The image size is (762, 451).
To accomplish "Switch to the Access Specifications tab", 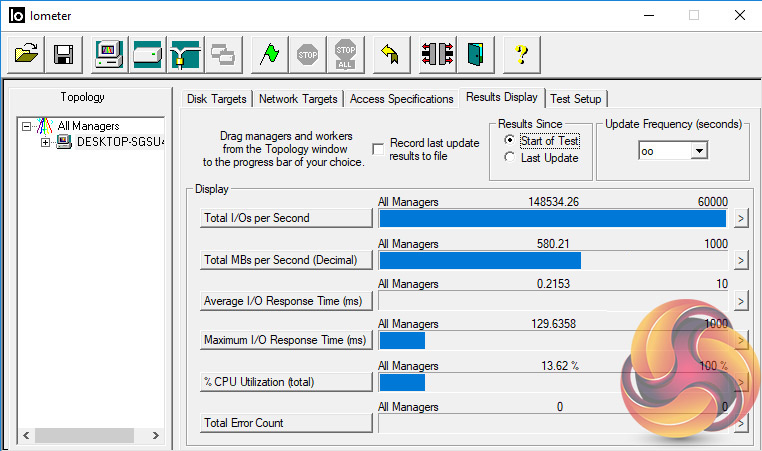I will click(x=401, y=99).
